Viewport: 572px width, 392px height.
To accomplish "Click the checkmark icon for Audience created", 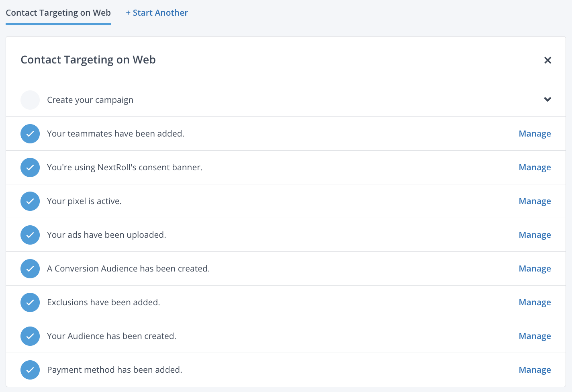I will pyautogui.click(x=30, y=336).
